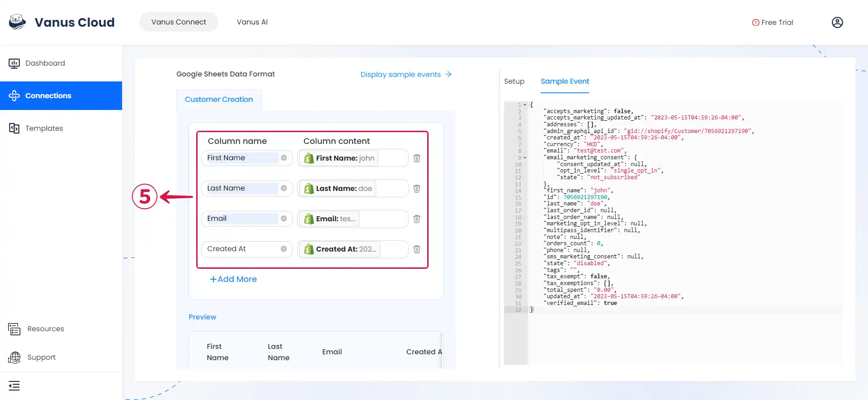Screen dimensions: 868x400
Task: Click the Shopify icon in First Name content
Action: (309, 158)
